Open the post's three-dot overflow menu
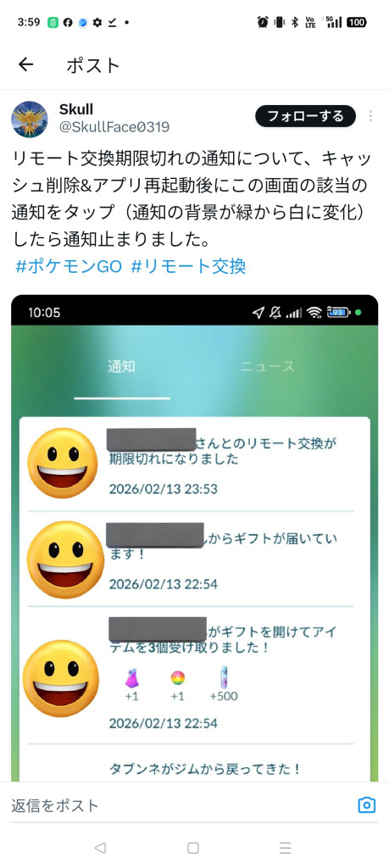This screenshot has width=389, height=868. [370, 116]
